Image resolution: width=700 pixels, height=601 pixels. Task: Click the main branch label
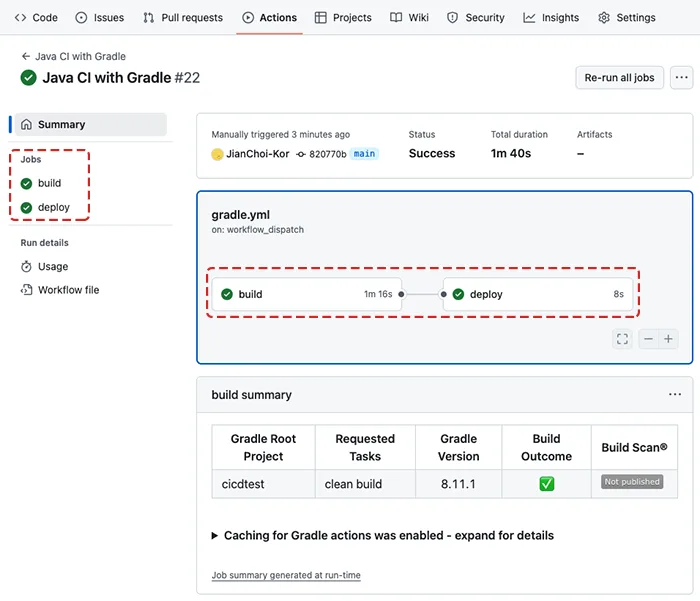(364, 154)
